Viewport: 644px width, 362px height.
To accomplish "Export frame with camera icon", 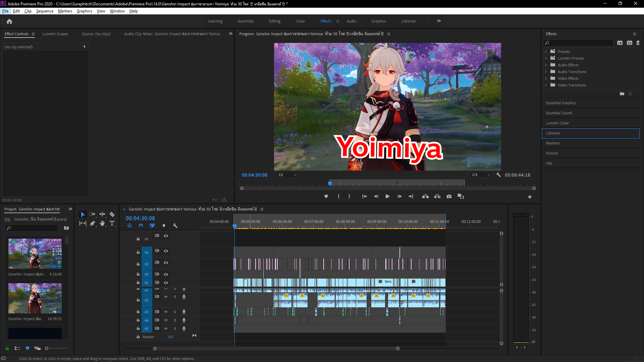I will click(449, 196).
